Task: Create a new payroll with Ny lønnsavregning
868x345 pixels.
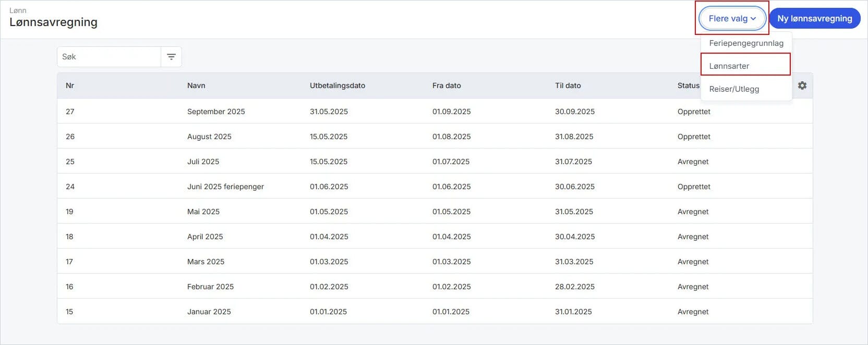Action: coord(814,18)
